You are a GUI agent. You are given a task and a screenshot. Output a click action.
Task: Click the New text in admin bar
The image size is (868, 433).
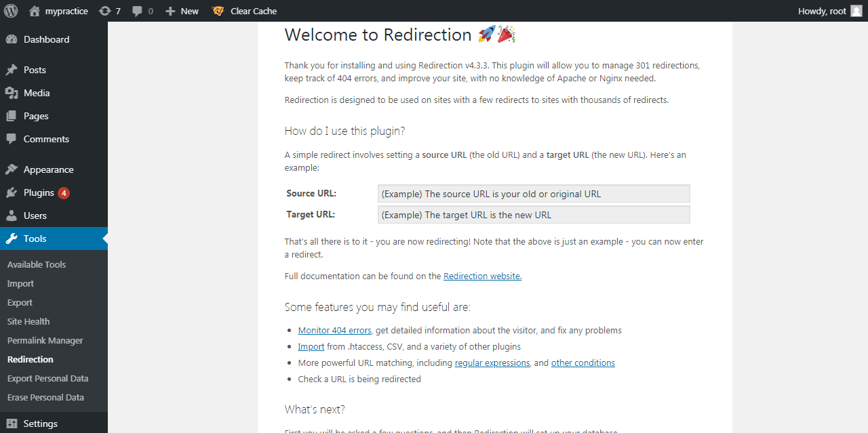point(190,11)
